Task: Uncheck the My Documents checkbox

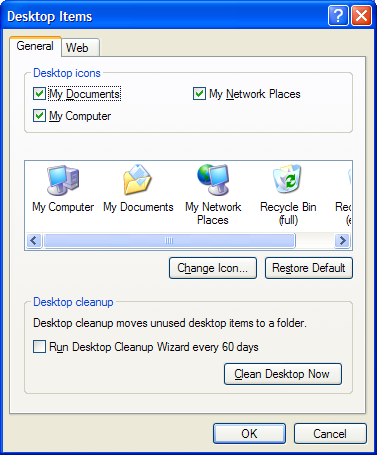Action: click(39, 94)
